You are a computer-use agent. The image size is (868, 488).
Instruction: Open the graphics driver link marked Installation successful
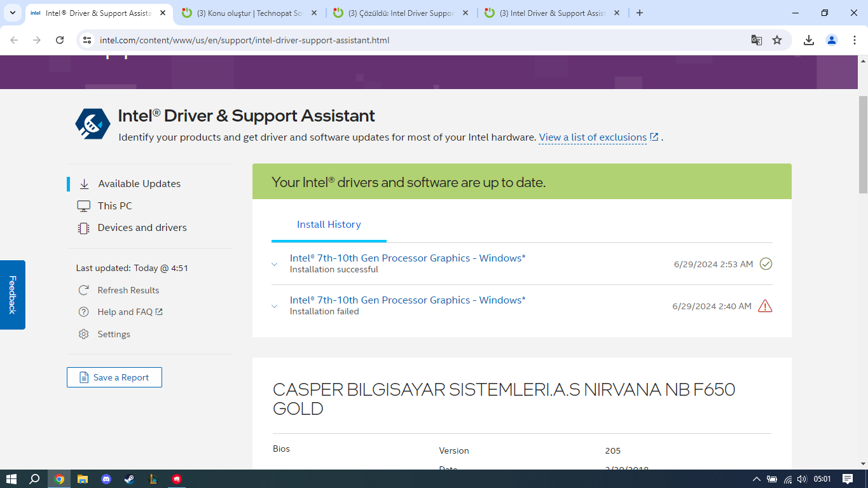[x=408, y=258]
